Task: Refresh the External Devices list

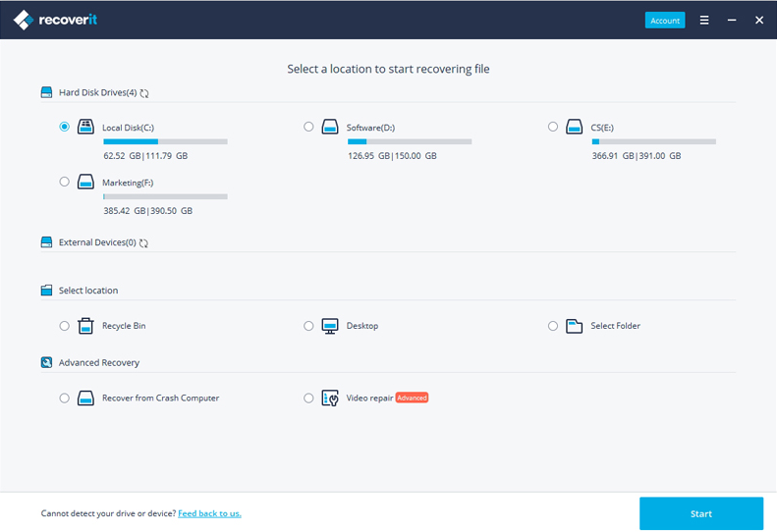Action: click(x=144, y=242)
